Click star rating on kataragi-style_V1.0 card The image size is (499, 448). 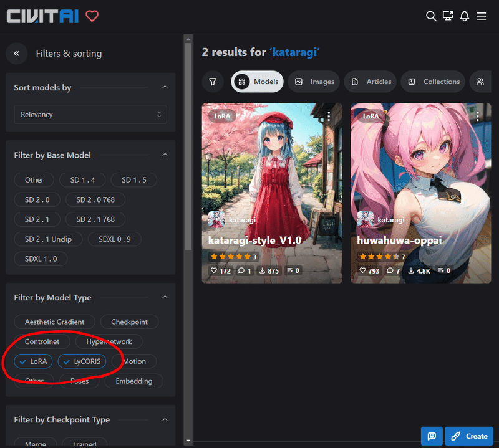[233, 257]
